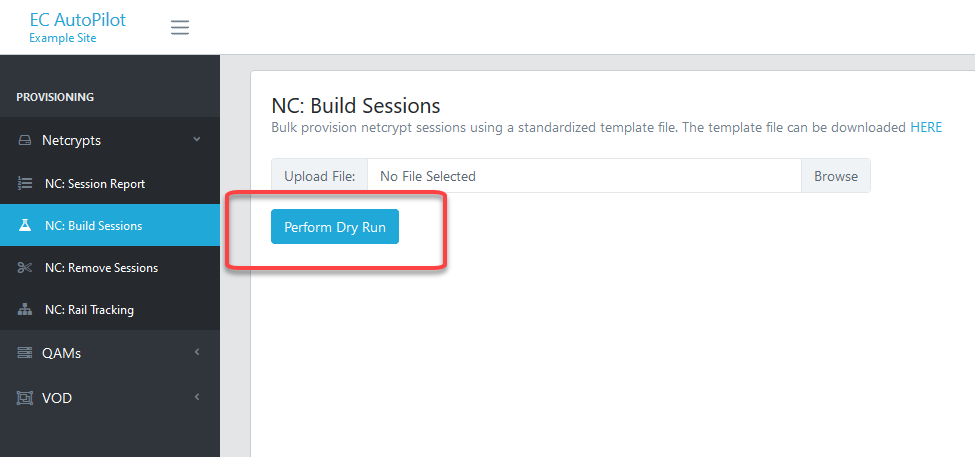Click the Browse file button
Viewport: 975px width, 457px height.
point(836,176)
